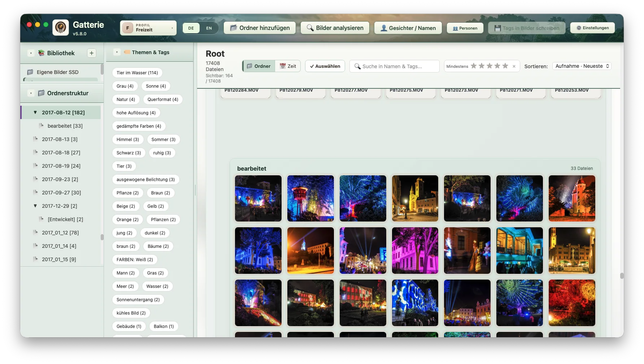The image size is (644, 364).
Task: Filter by tag ausgewogene Belichtung (3)
Action: tap(146, 179)
